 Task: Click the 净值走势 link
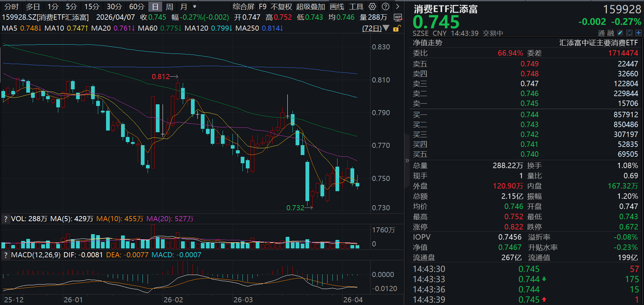coord(428,43)
